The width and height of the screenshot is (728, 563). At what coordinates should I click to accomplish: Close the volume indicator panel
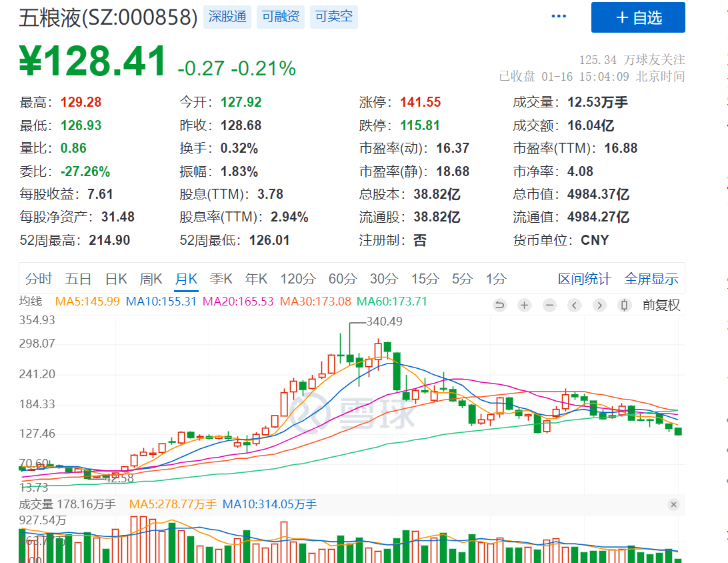[674, 504]
